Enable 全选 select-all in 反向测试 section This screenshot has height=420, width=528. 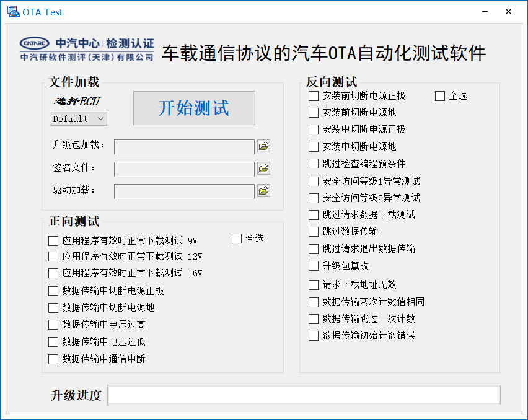[x=440, y=95]
